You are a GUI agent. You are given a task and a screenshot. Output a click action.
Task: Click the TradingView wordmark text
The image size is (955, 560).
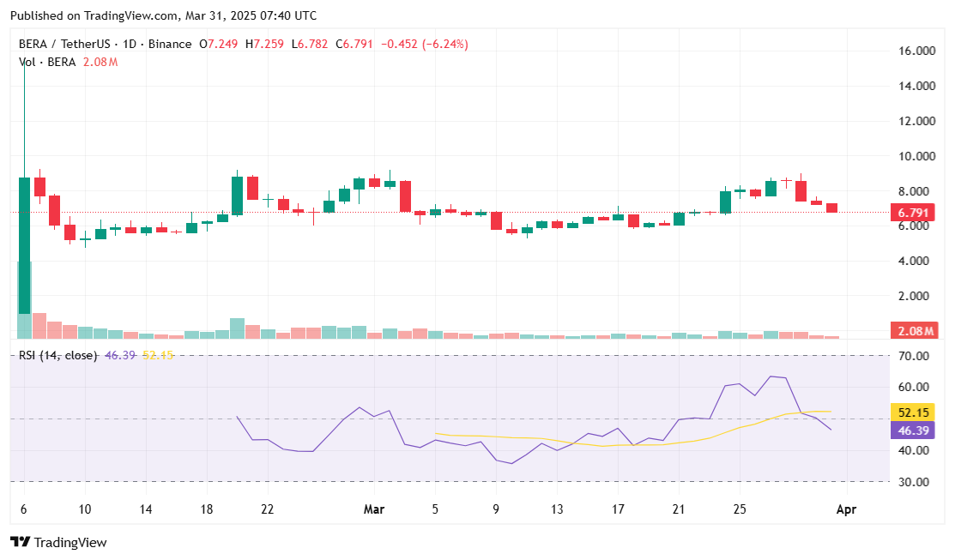click(70, 542)
